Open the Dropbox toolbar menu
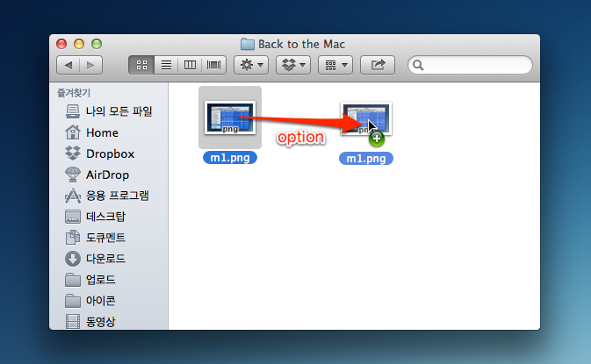Viewport: 591px width, 364px height. [x=293, y=65]
